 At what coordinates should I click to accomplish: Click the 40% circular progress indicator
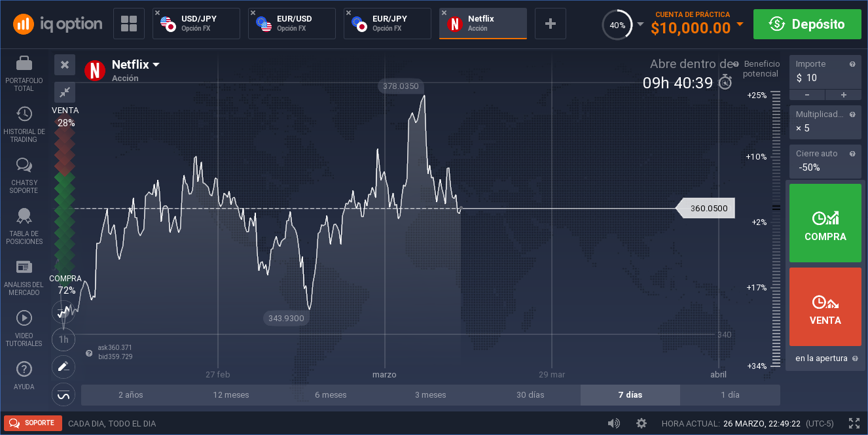pos(617,25)
